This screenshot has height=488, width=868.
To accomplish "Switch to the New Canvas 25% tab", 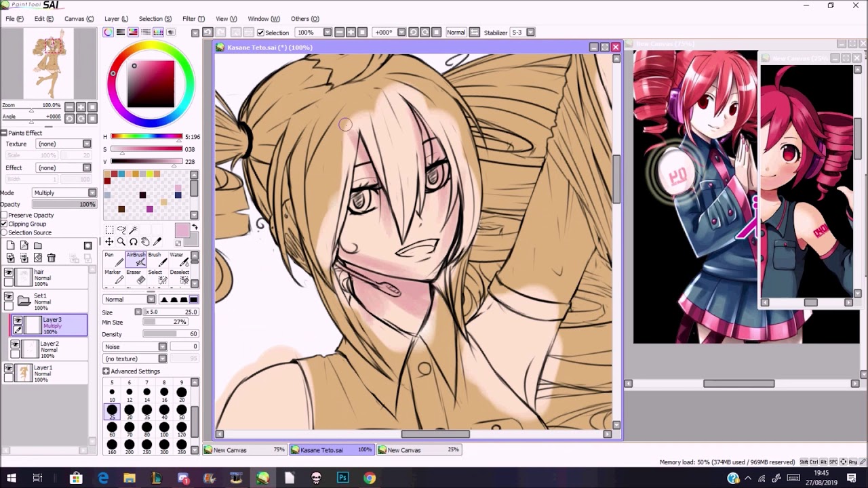I will pos(420,450).
